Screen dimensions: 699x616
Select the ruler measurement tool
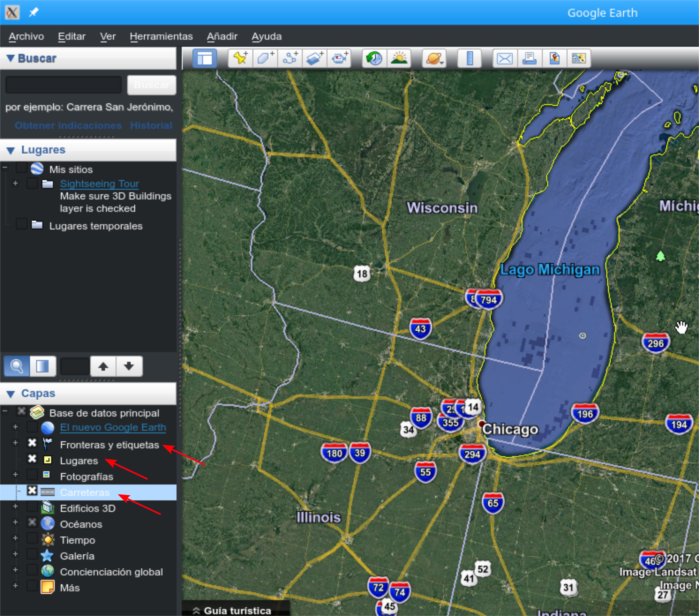(x=469, y=58)
